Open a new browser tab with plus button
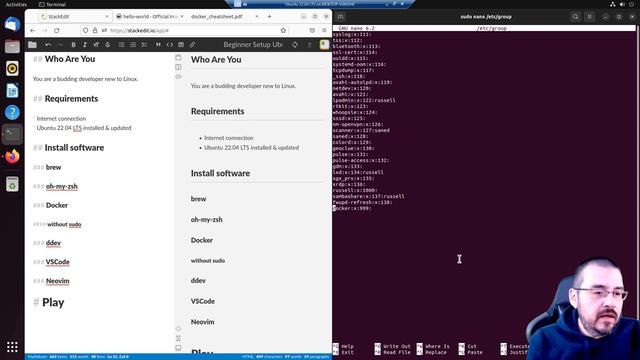The image size is (640, 360). 269,16
